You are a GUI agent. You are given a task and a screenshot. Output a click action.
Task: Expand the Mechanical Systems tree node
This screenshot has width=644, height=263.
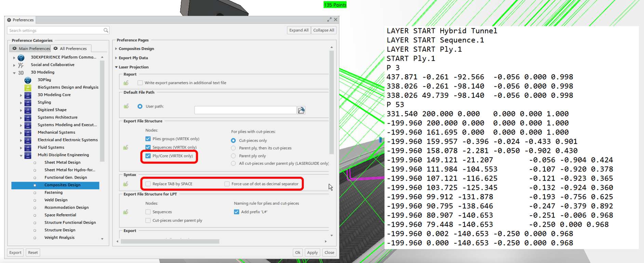coord(21,133)
